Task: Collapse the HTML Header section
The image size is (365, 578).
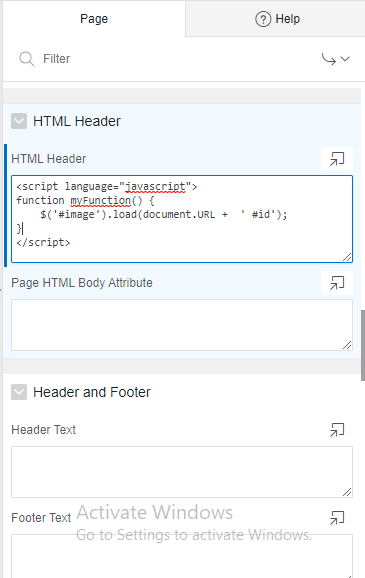Action: pos(19,121)
